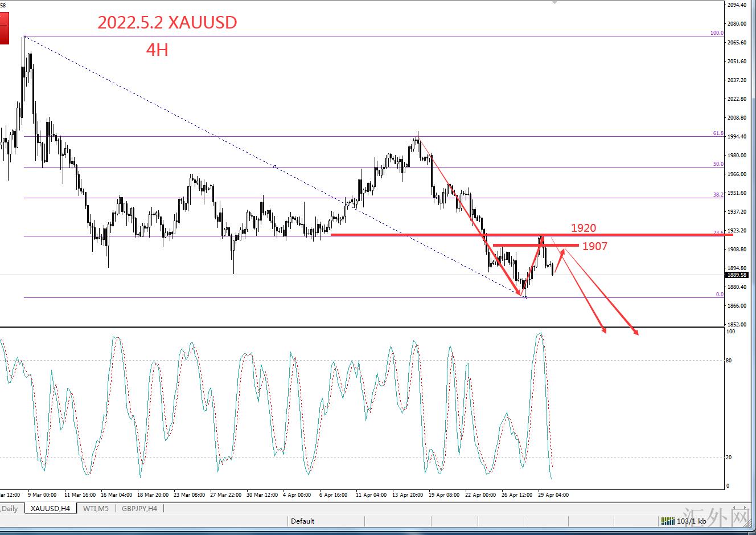
Task: Click the 29 Apr 04:00 time label
Action: [553, 495]
